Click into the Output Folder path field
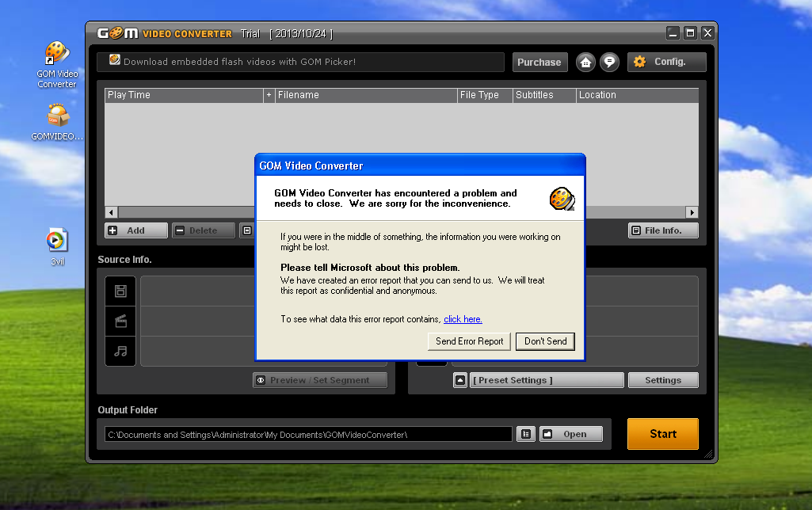The width and height of the screenshot is (812, 510). click(308, 435)
